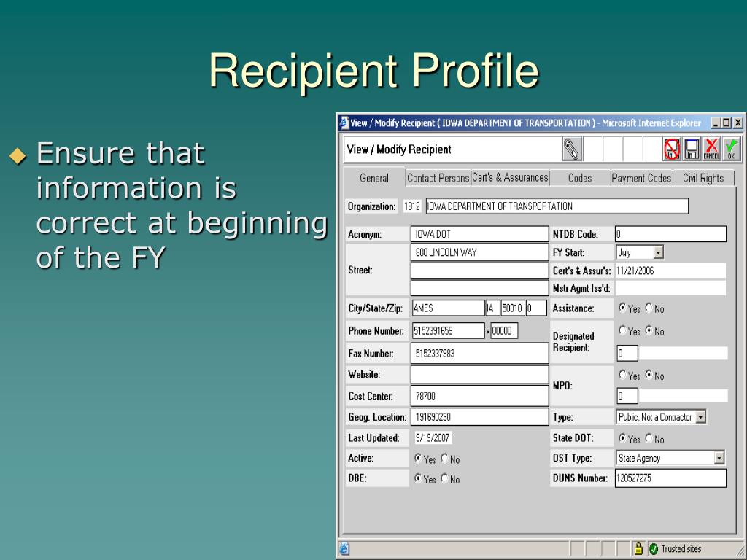Screen dimensions: 747x560
Task: Click the empty second Street line field
Action: [x=479, y=271]
